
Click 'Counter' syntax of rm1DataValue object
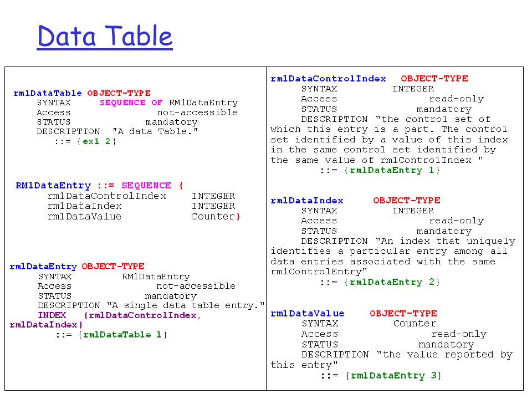tap(415, 324)
